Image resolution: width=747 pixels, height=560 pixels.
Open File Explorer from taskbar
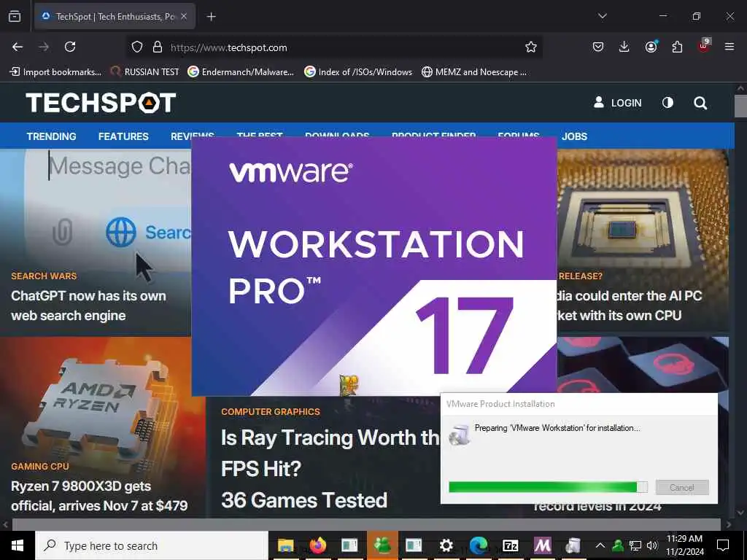click(x=285, y=545)
